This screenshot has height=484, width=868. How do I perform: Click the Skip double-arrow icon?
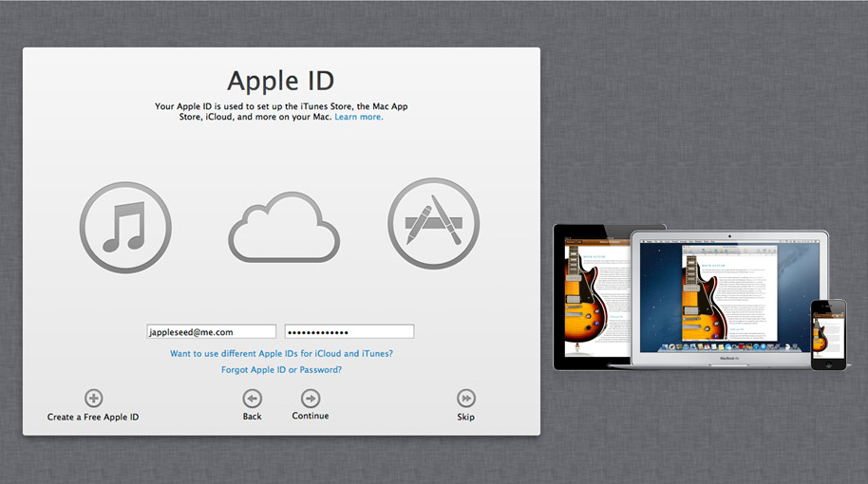pos(466,399)
